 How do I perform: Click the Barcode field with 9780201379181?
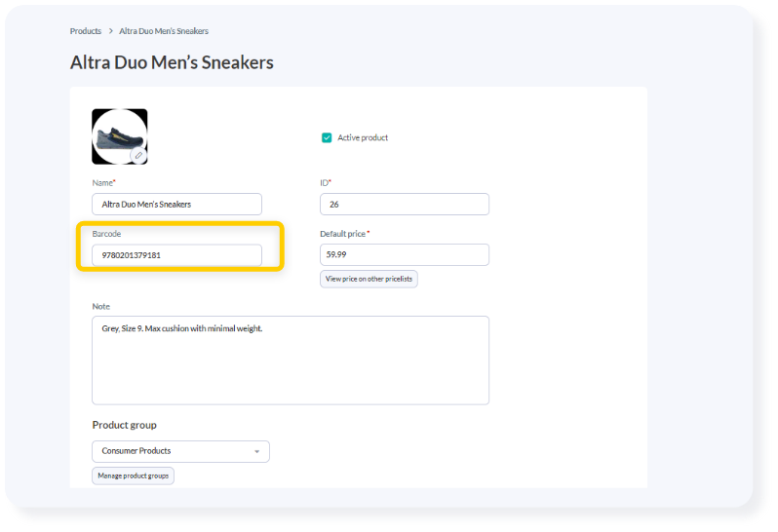[x=176, y=255]
